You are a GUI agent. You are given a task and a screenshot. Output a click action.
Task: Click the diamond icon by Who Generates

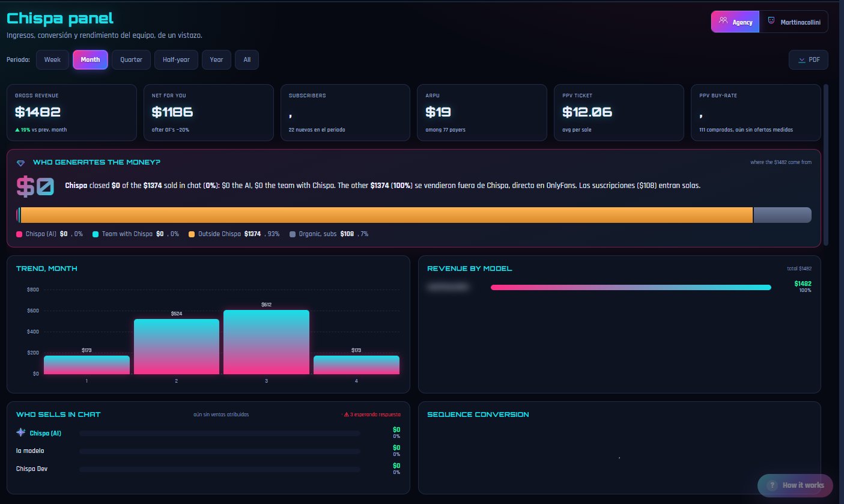pyautogui.click(x=21, y=163)
